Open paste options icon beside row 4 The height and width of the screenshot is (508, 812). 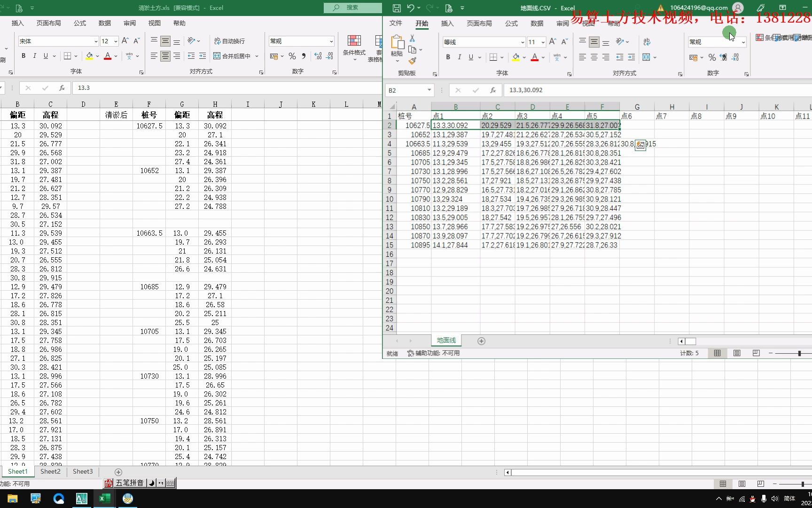coord(640,145)
